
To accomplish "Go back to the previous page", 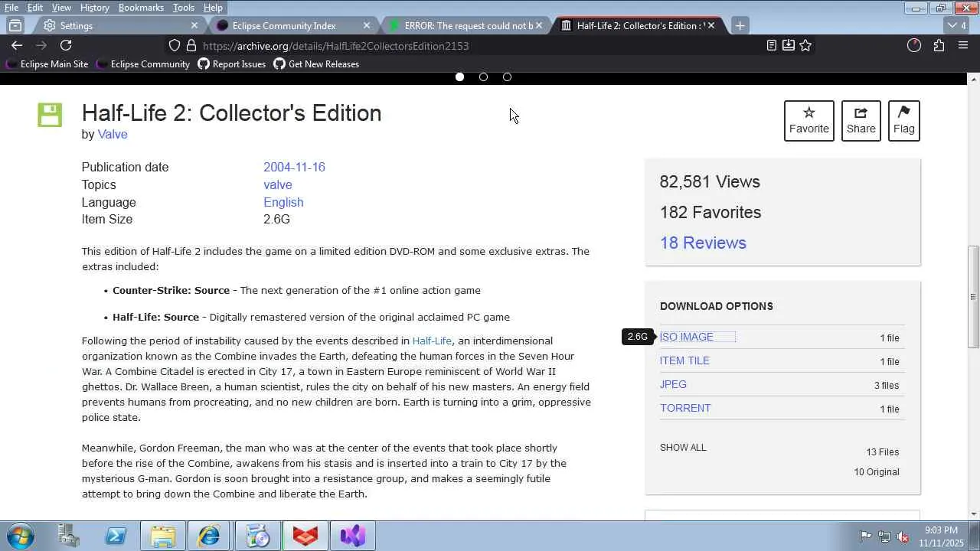I will tap(17, 46).
